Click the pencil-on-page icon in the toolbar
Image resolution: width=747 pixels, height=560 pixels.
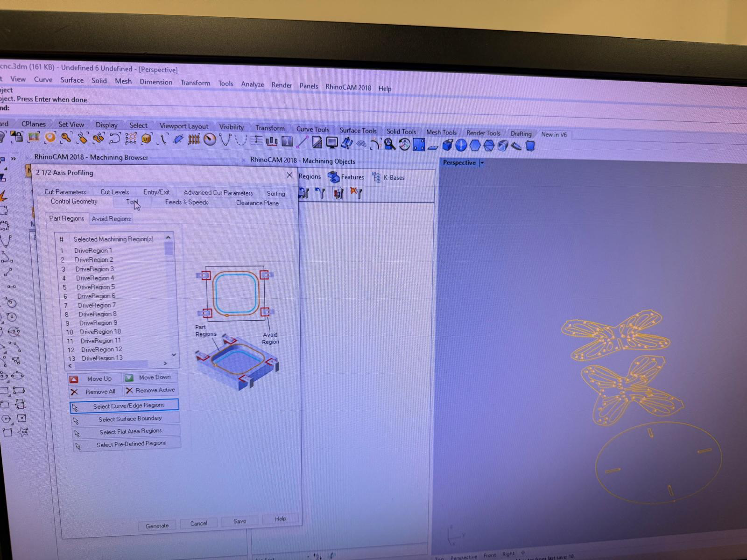point(317,142)
